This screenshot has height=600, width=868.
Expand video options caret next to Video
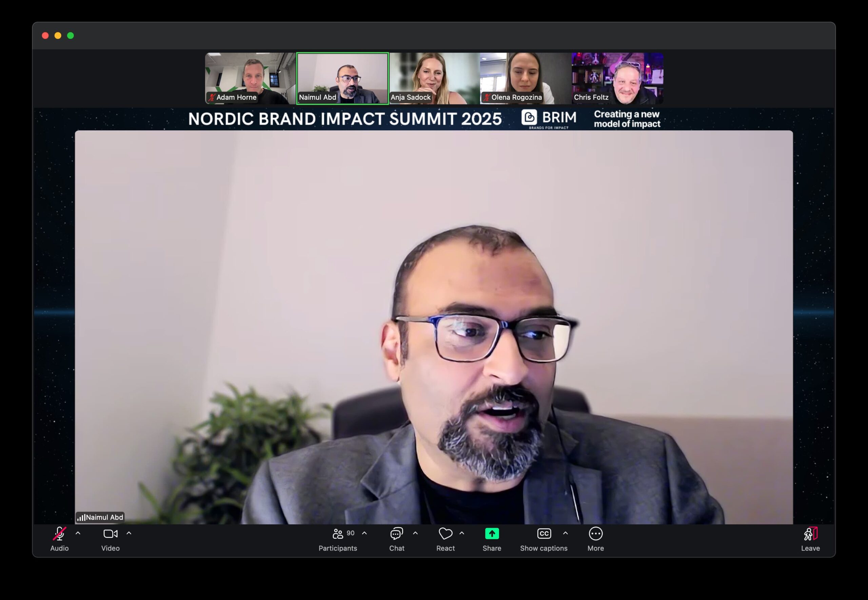129,533
